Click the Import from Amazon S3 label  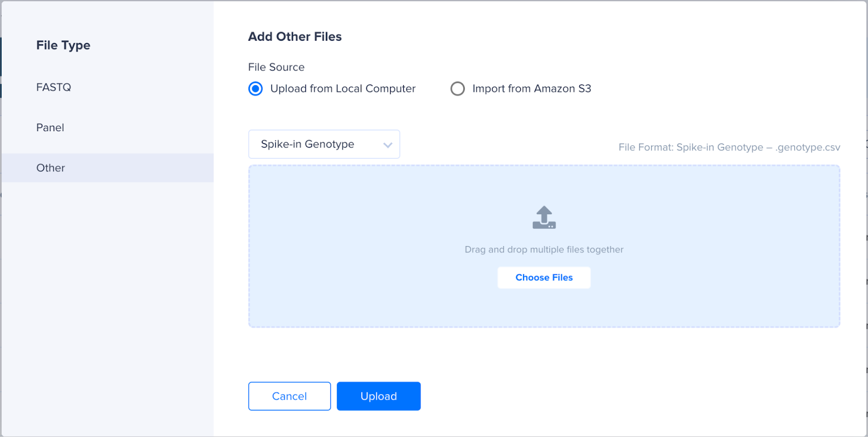[x=532, y=88]
